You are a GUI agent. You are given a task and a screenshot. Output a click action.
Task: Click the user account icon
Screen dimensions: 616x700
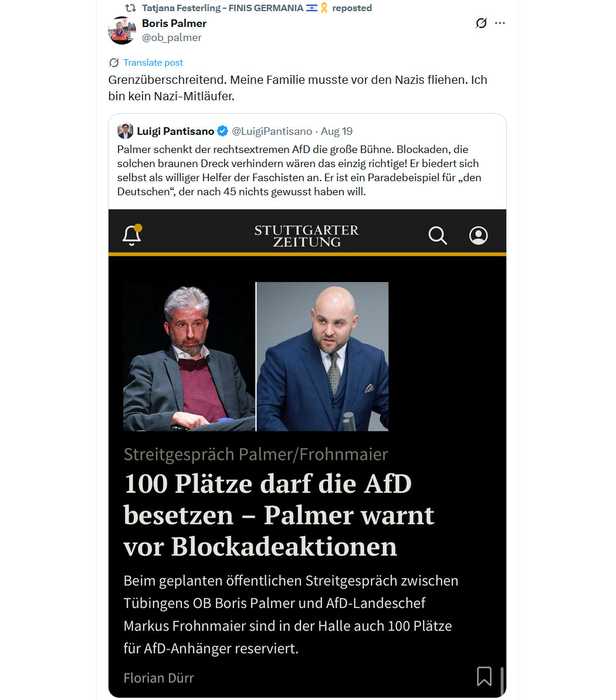click(x=478, y=235)
